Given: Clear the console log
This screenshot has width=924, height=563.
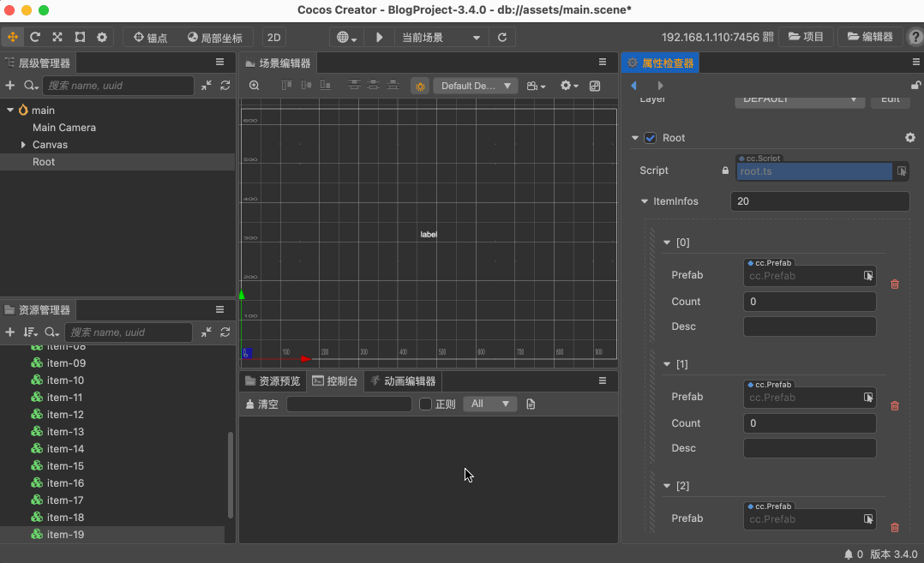Looking at the screenshot, I should 261,404.
